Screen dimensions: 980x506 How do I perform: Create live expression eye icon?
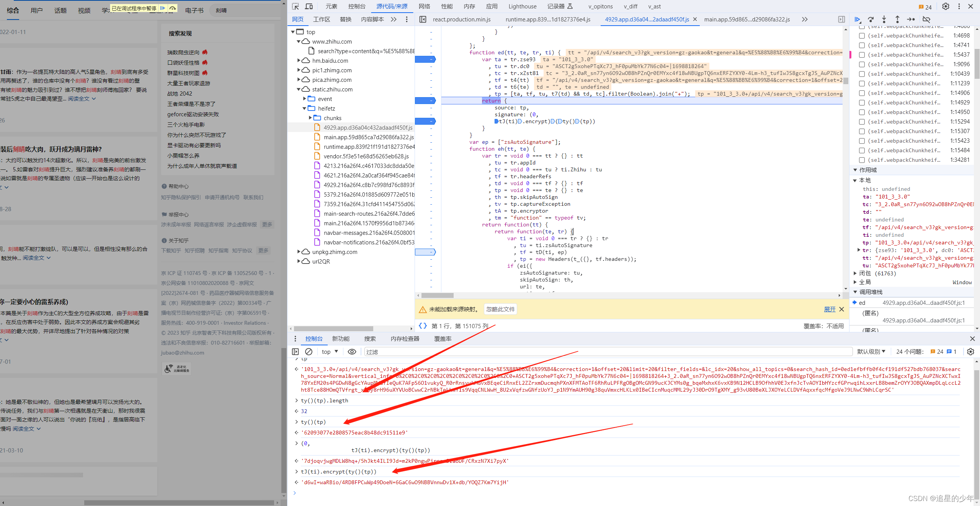352,351
